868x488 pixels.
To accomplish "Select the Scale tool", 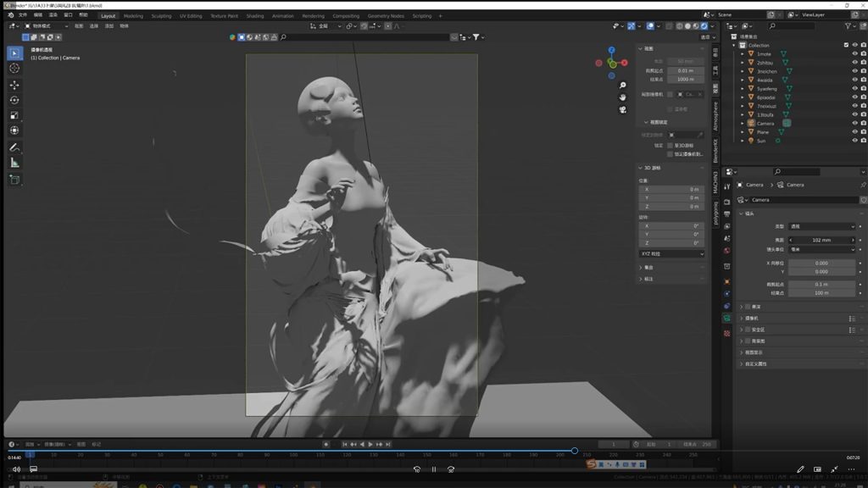I will point(14,115).
